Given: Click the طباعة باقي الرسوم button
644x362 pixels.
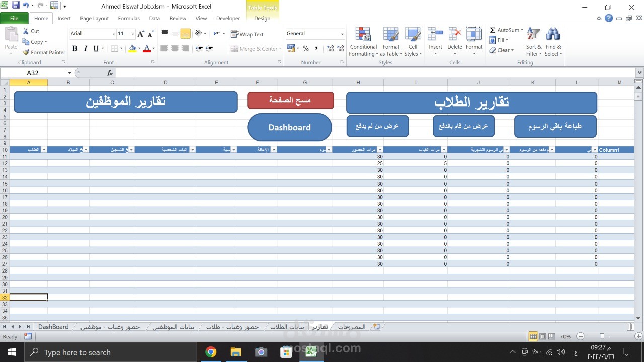Looking at the screenshot, I should point(555,127).
